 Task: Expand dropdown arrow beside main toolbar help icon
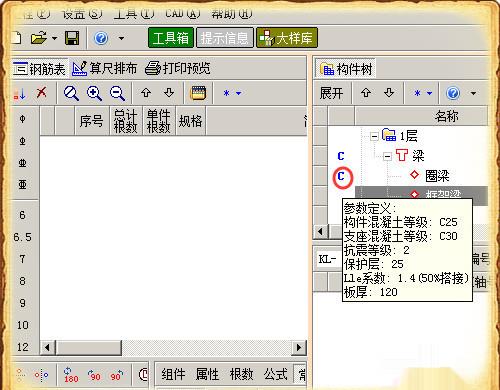[122, 38]
